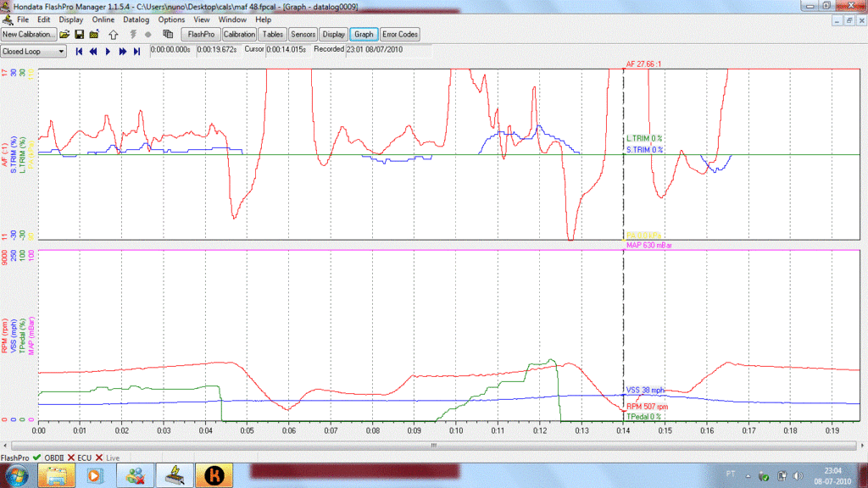Skip to the end of the datalog
The width and height of the screenshot is (868, 488).
(136, 52)
